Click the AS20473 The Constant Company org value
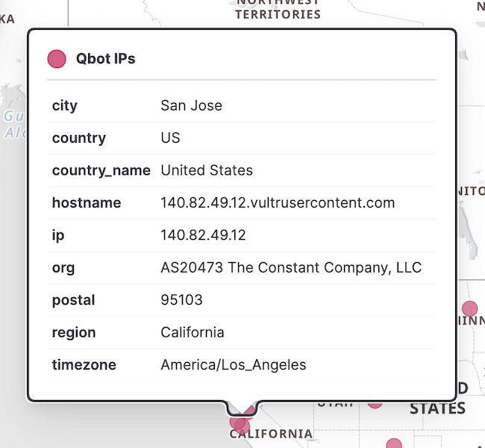Screen dimensions: 485x448 tap(291, 267)
